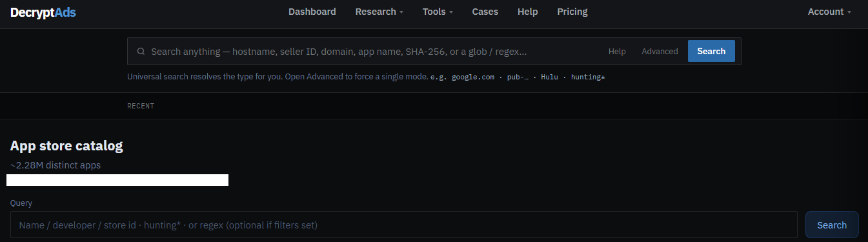Select the google.com example query
This screenshot has width=868, height=242.
pyautogui.click(x=473, y=77)
